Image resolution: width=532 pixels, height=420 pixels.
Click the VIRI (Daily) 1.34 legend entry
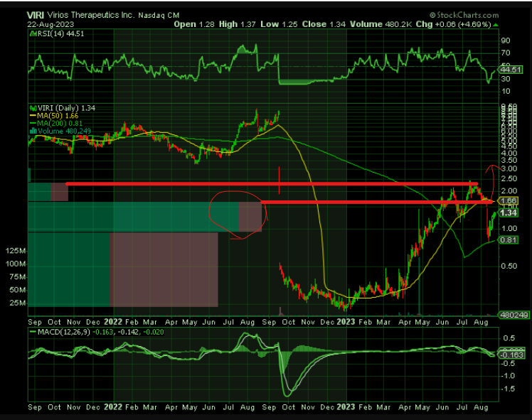click(66, 108)
